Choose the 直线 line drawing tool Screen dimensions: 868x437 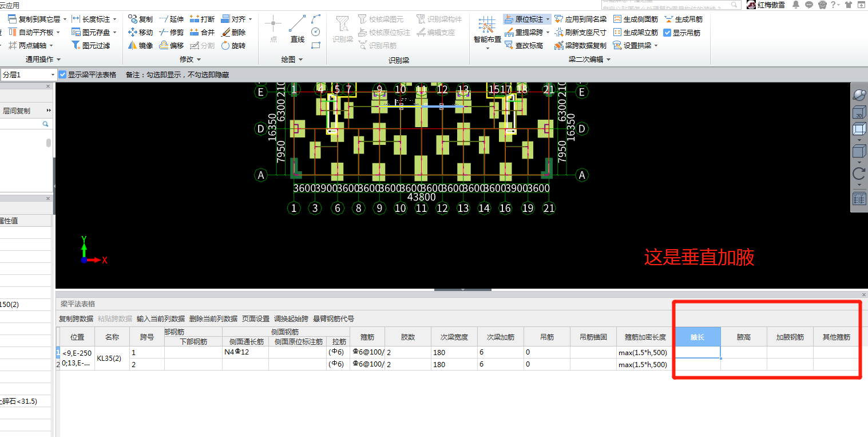[x=297, y=29]
